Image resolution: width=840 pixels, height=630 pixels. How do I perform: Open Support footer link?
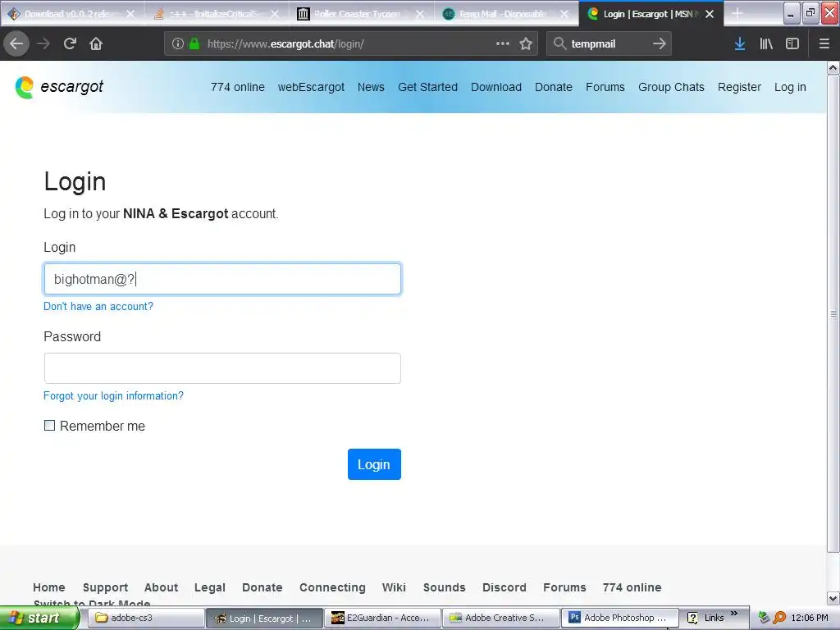coord(105,587)
